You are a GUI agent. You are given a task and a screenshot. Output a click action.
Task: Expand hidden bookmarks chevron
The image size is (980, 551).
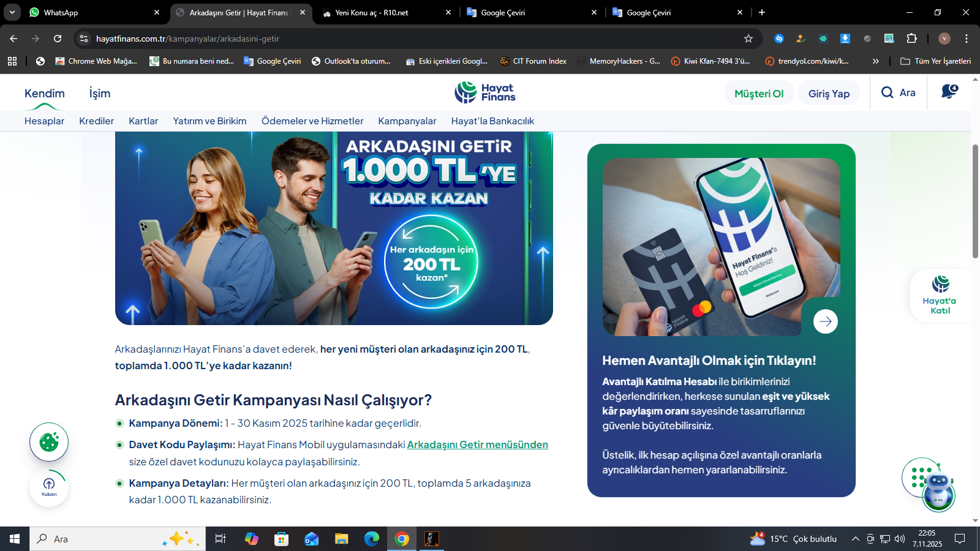pos(875,61)
